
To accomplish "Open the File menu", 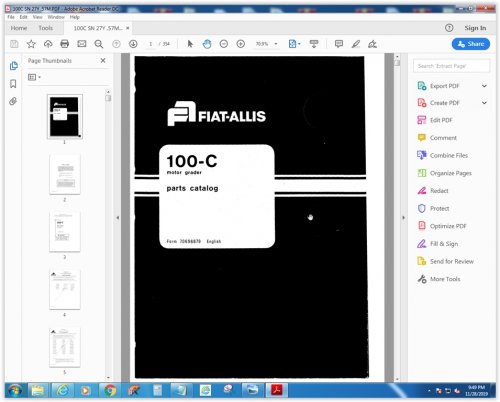I will 11,17.
